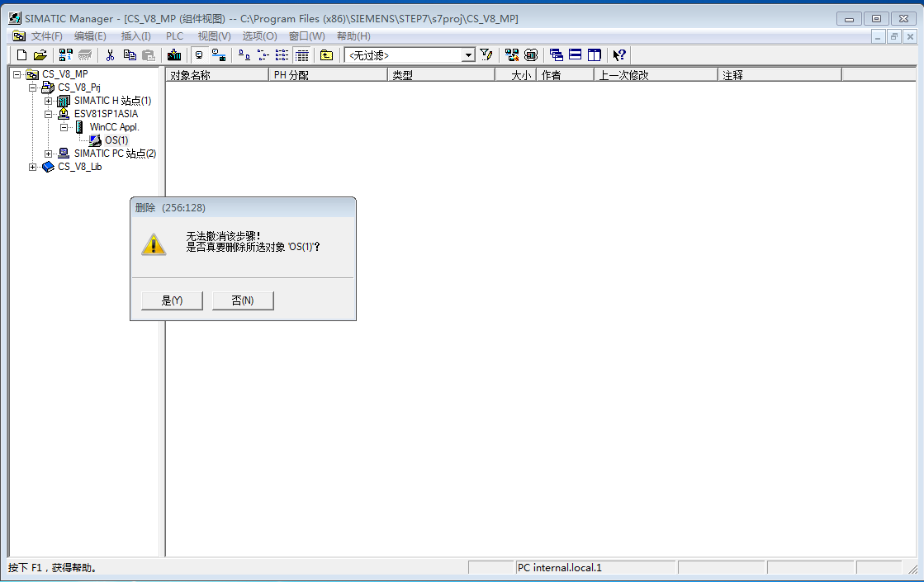Click the S7 Memory Card toolbar icon
The width and height of the screenshot is (924, 582).
click(x=85, y=55)
